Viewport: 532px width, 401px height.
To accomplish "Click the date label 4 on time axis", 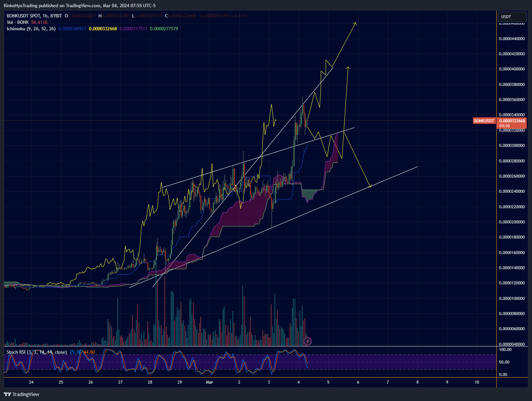I will pos(299,382).
